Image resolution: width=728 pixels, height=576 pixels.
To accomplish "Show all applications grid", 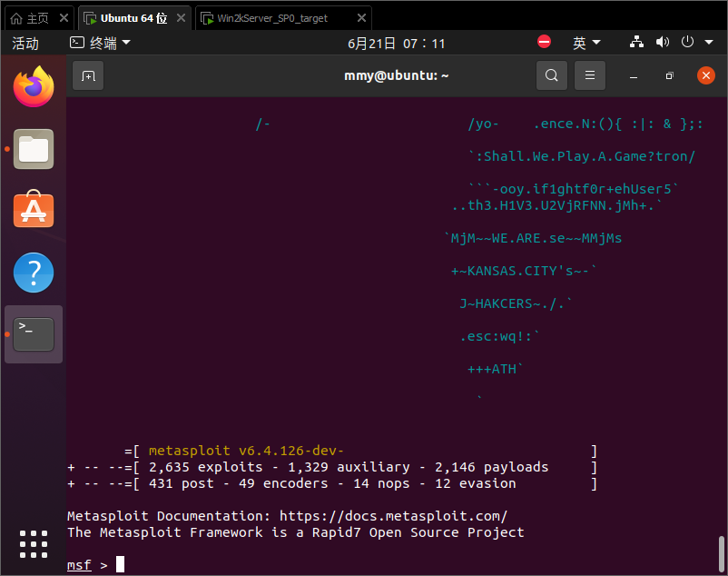I will click(34, 544).
